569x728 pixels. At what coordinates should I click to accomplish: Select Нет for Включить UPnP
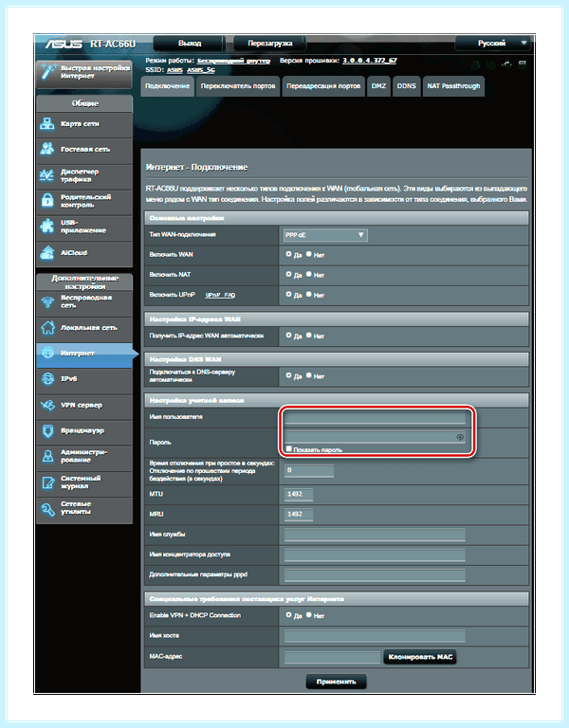click(x=309, y=294)
